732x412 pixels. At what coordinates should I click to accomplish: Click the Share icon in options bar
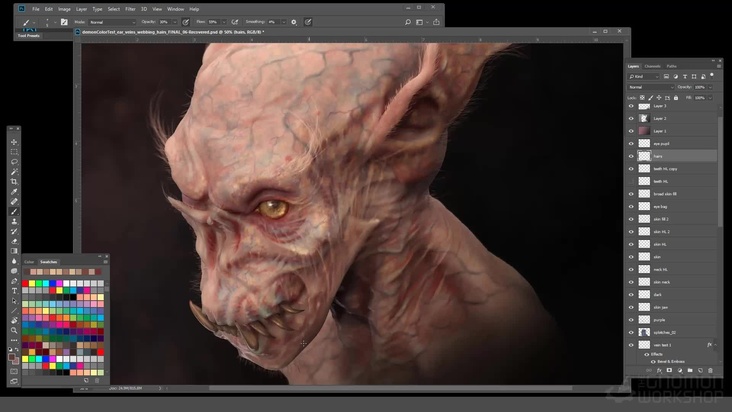(x=436, y=22)
